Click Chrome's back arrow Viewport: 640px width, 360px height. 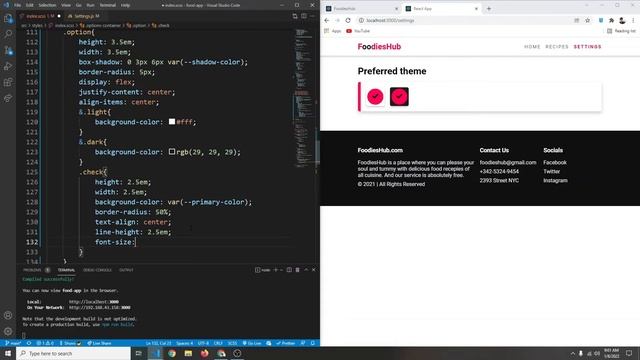(x=327, y=20)
